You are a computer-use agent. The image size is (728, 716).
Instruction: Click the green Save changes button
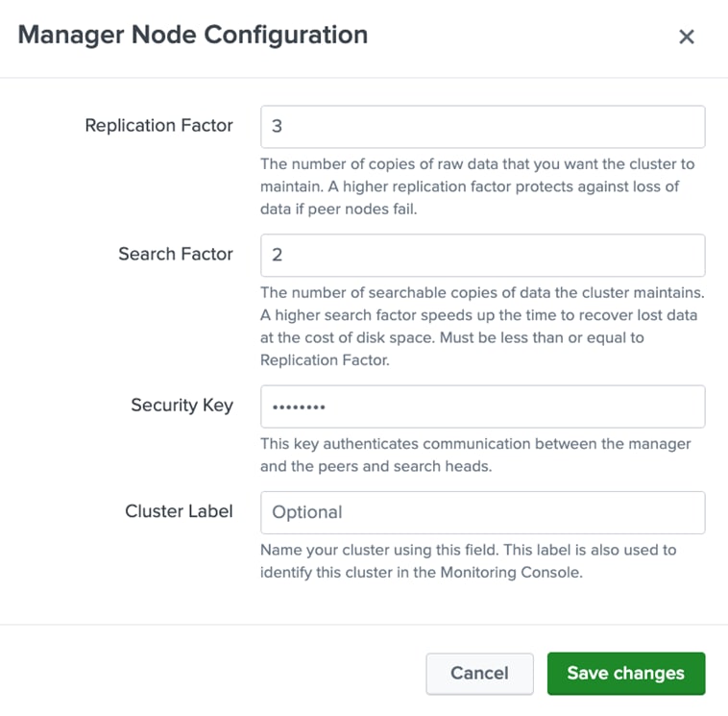point(626,674)
